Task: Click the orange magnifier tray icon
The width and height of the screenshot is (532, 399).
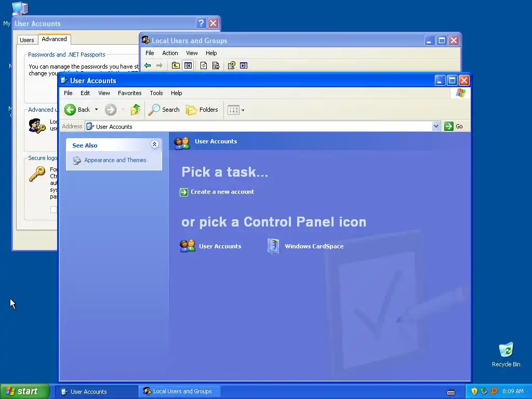Action: [x=494, y=391]
